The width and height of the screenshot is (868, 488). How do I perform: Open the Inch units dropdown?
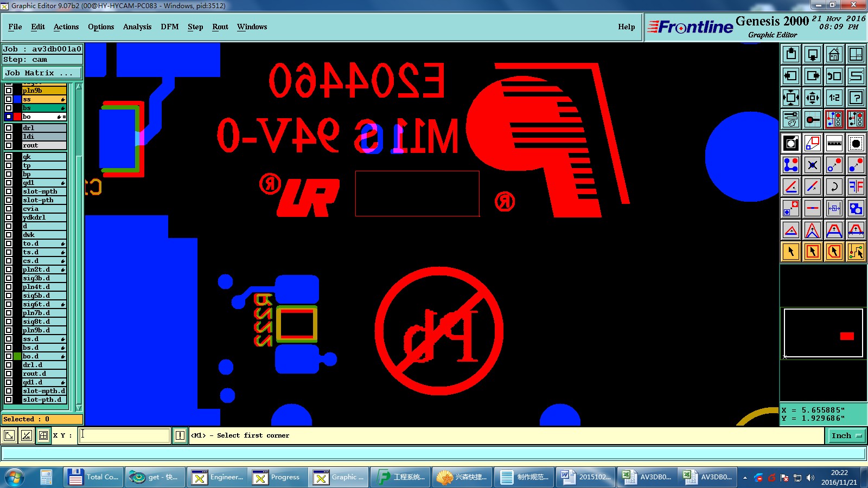847,435
